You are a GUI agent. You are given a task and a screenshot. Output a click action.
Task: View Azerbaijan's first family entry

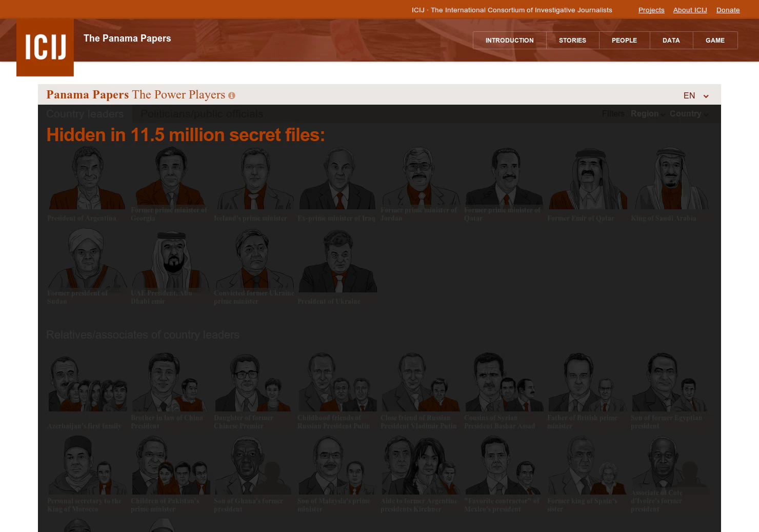point(87,382)
